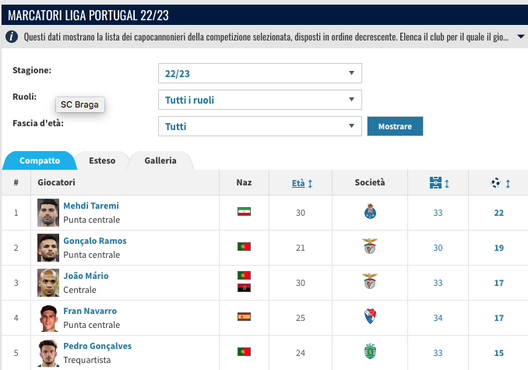Open the Stagione 22/23 dropdown

(x=260, y=73)
